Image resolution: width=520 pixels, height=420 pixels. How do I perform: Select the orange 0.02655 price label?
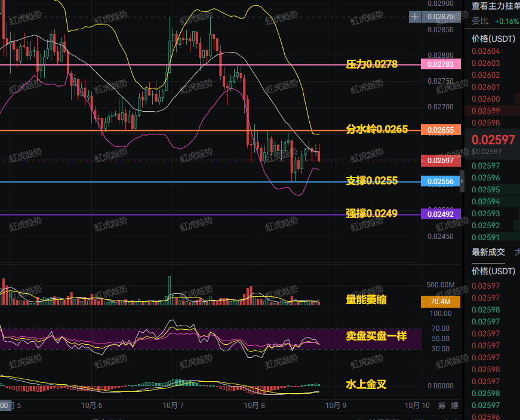tap(441, 130)
